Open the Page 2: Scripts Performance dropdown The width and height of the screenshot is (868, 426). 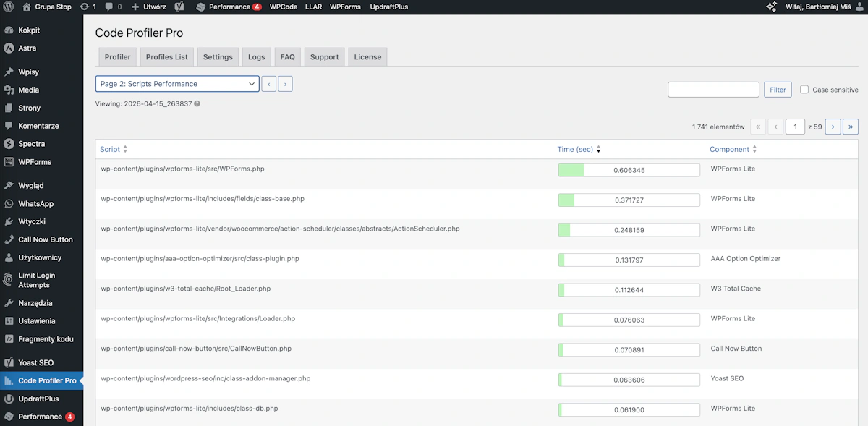tap(177, 84)
